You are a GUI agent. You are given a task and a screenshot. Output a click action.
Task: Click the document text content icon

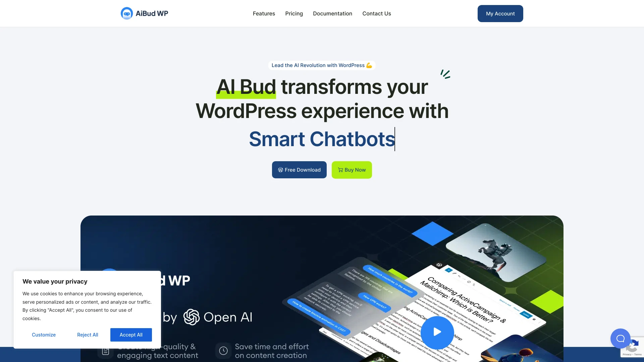point(105,351)
